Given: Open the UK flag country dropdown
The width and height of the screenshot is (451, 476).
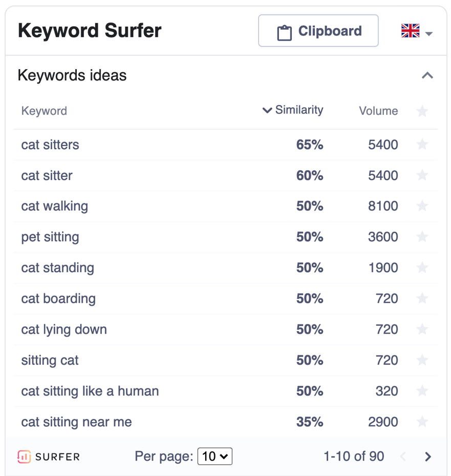Looking at the screenshot, I should pos(417,32).
